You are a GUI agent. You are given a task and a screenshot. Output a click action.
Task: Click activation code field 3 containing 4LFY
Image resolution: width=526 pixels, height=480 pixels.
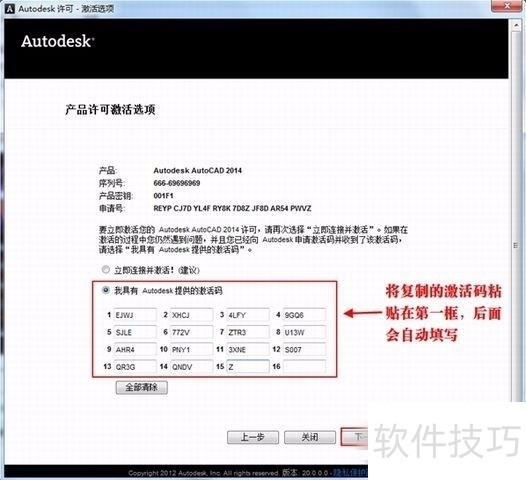[x=248, y=315]
